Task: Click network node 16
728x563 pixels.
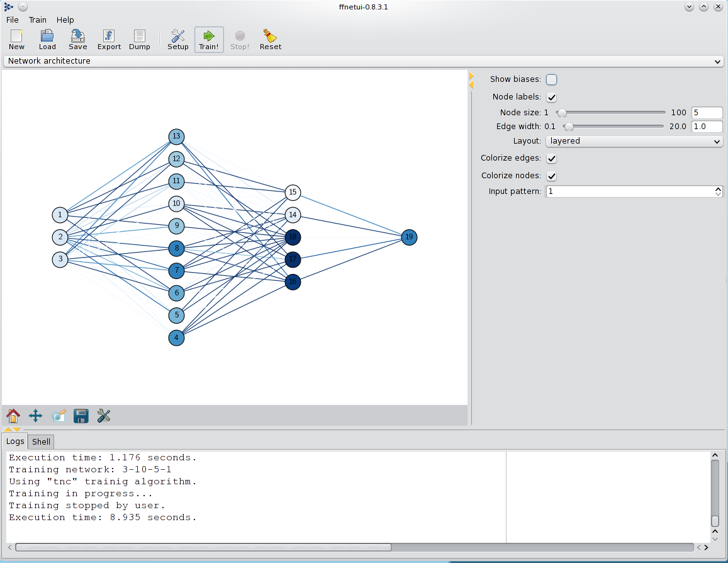Action: pos(293,282)
